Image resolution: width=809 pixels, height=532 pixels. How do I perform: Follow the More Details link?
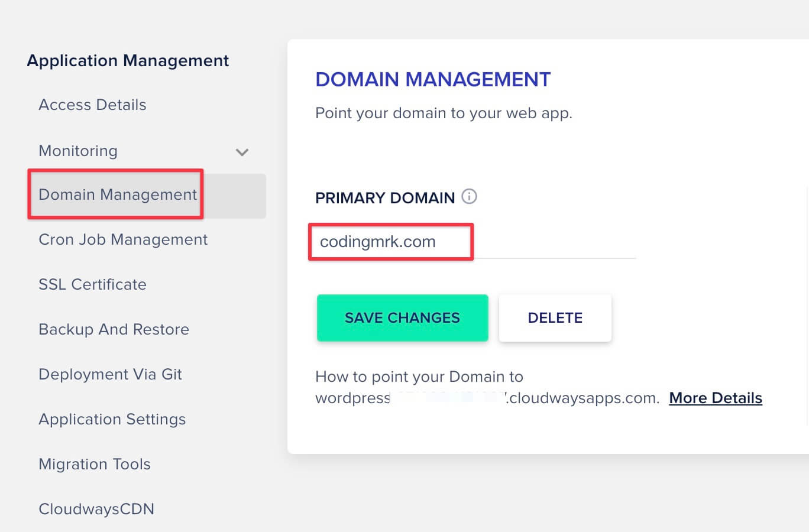[716, 398]
